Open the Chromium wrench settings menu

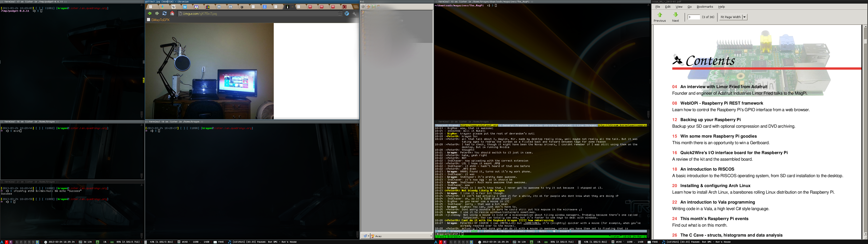pyautogui.click(x=354, y=14)
